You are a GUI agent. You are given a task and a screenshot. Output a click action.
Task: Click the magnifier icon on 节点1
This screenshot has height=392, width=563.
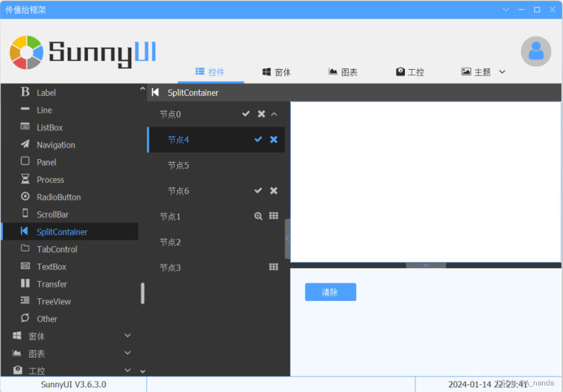(x=258, y=216)
